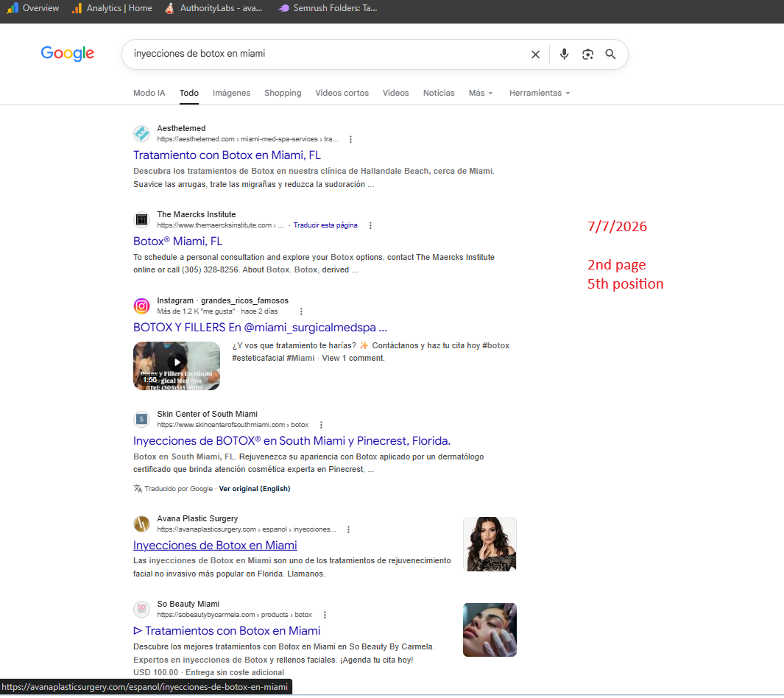Open Inyecciones de BOTOX® en South Miami link
784x698 pixels.
pyautogui.click(x=292, y=441)
